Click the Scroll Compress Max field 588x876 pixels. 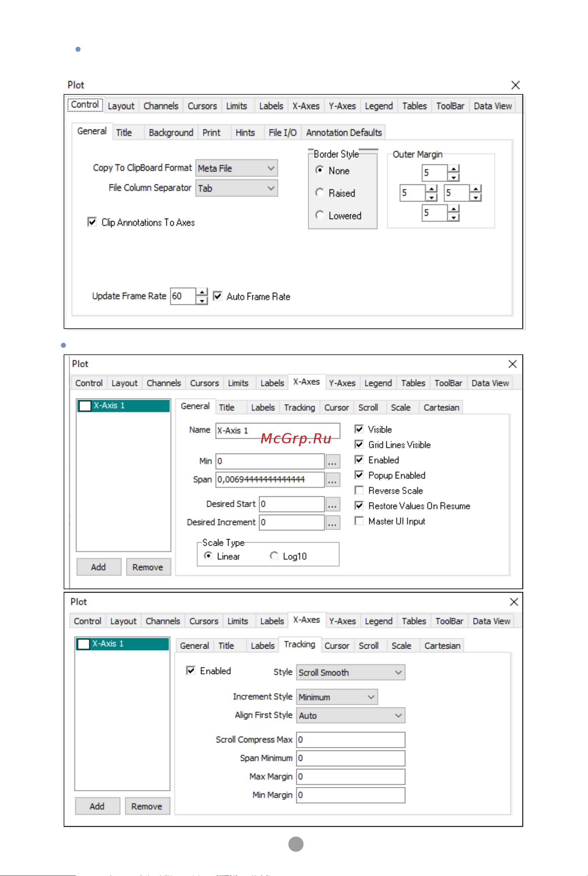(x=351, y=739)
